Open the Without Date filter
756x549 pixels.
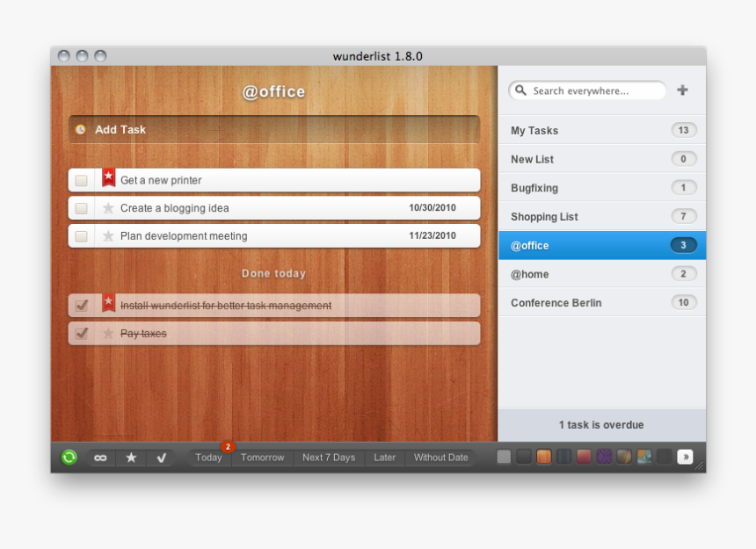click(440, 458)
